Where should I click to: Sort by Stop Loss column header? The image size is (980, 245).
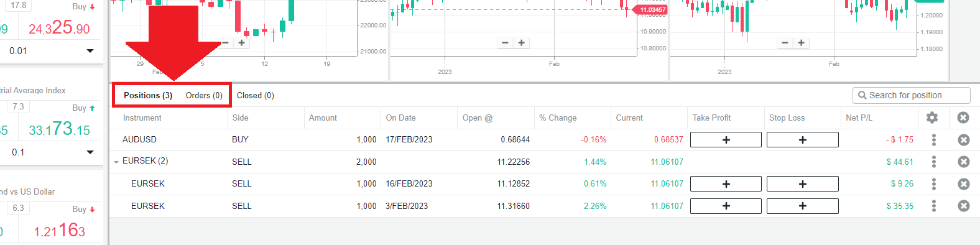click(787, 118)
